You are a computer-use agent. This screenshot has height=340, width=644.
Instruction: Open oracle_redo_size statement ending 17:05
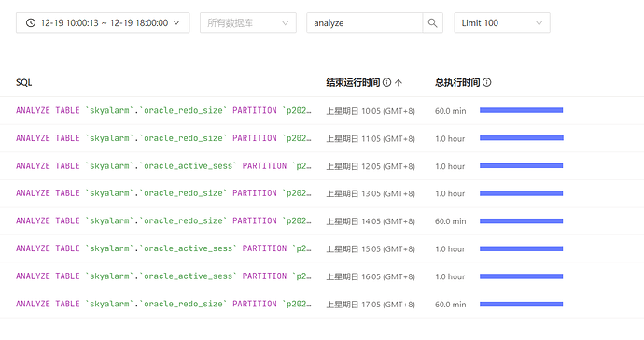pos(163,304)
